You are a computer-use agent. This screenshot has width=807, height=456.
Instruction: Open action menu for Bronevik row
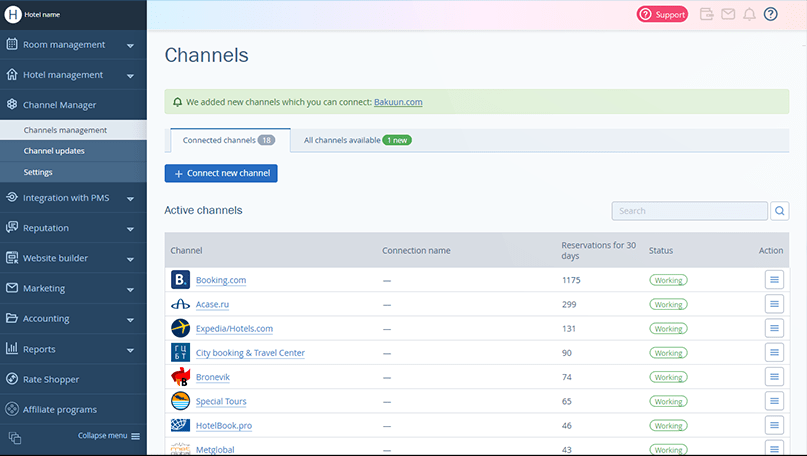pos(774,377)
